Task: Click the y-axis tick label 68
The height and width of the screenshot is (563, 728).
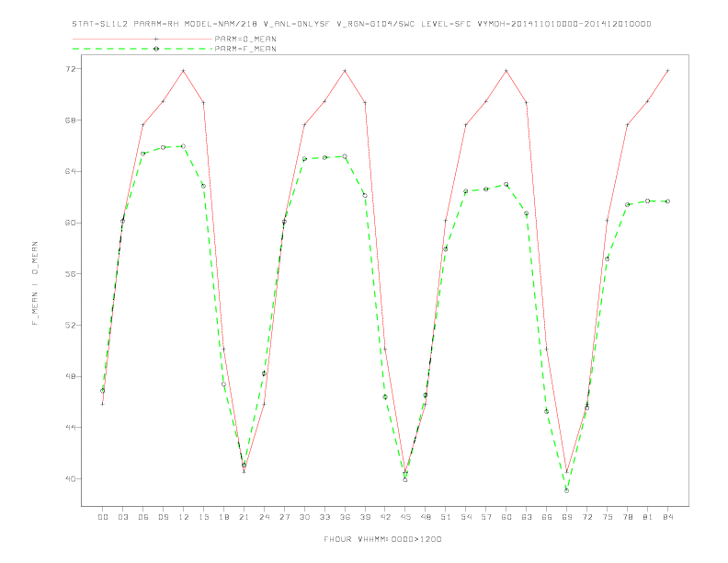Action: (72, 120)
